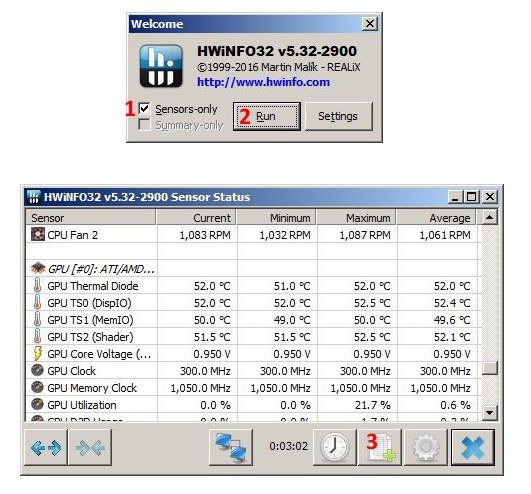The height and width of the screenshot is (494, 531).
Task: Open sensor configuration gear icon
Action: click(x=426, y=447)
